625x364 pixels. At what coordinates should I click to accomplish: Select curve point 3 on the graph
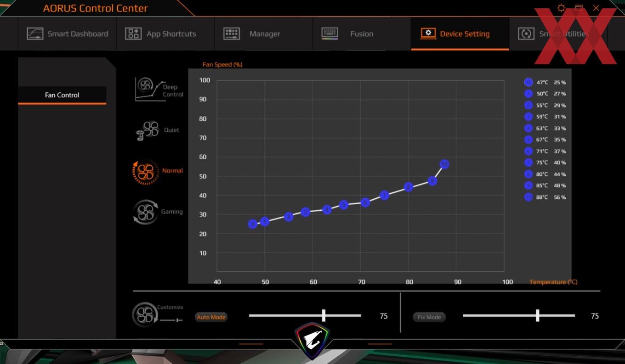tap(306, 212)
